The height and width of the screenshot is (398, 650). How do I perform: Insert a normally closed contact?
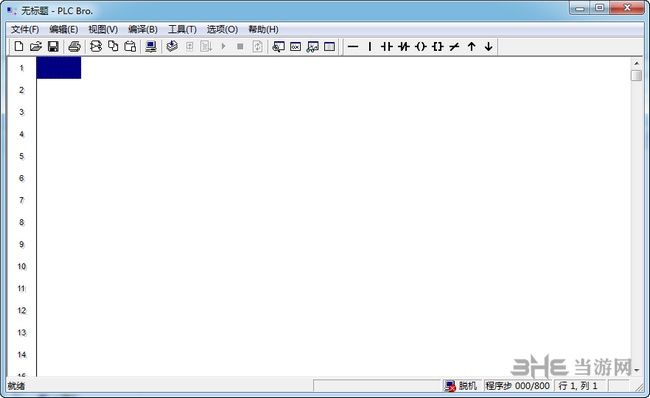pyautogui.click(x=404, y=46)
